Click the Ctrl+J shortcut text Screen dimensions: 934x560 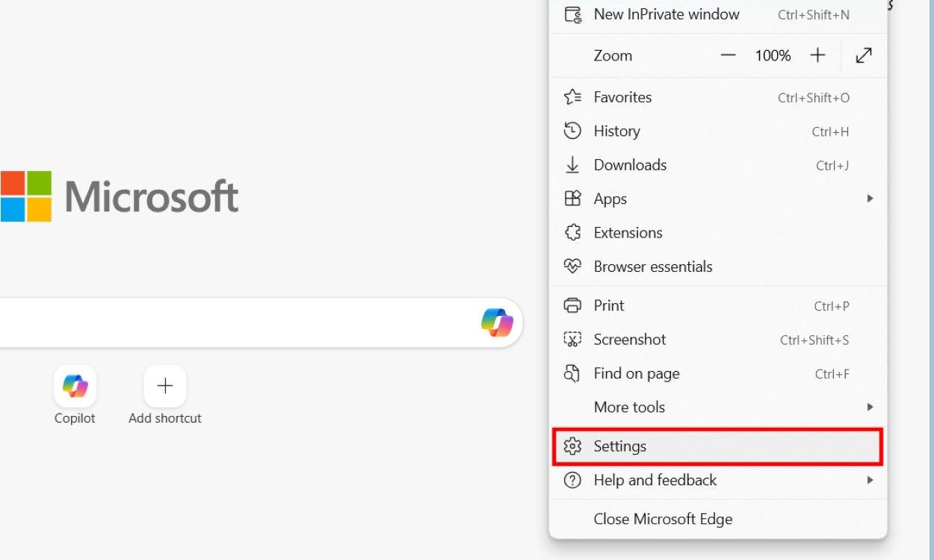click(x=832, y=166)
